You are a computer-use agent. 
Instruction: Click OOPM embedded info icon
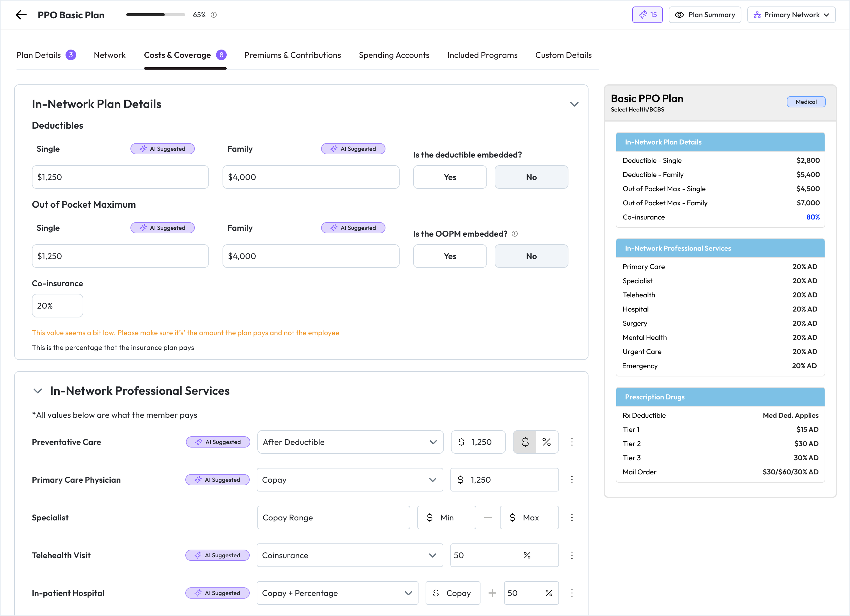point(514,234)
